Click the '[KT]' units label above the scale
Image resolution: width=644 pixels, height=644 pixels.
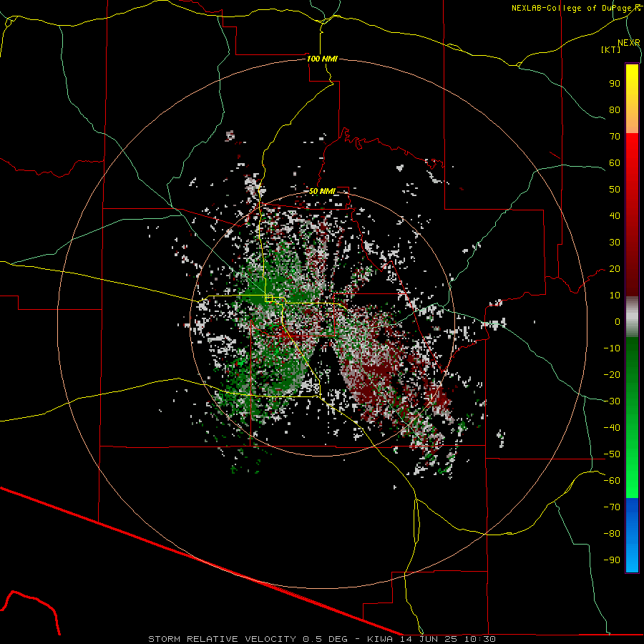coord(610,49)
